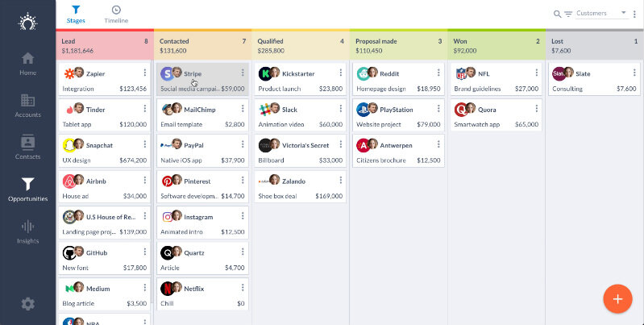Open the filter list icon

coord(568,14)
